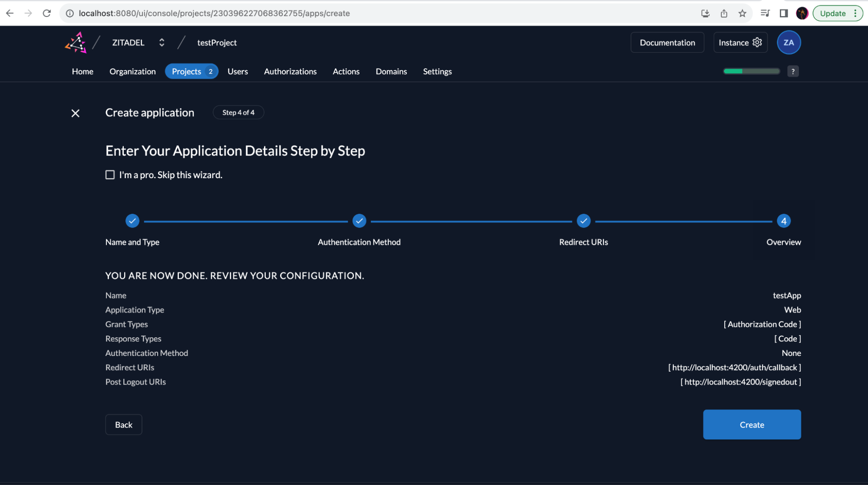Click the ZA user avatar icon

789,42
